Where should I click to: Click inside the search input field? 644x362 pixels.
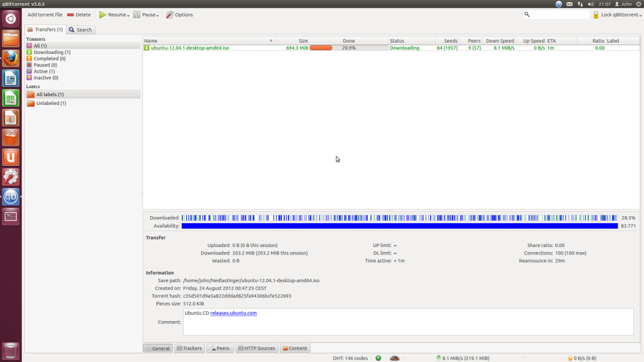[x=558, y=14]
